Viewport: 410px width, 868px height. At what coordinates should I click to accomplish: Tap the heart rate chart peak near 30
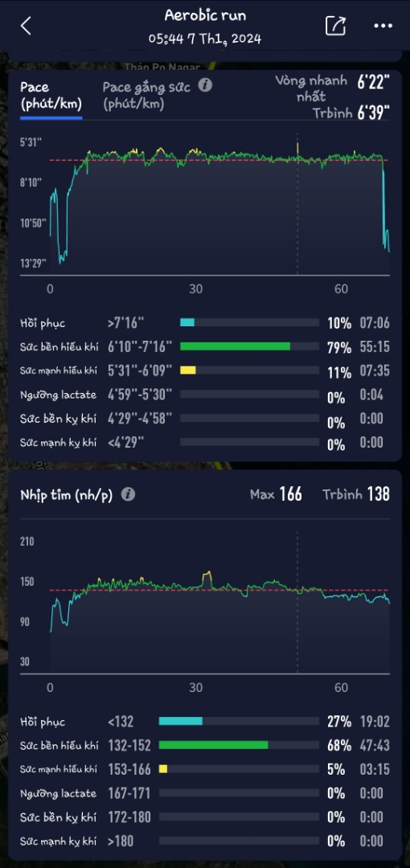coord(207,579)
